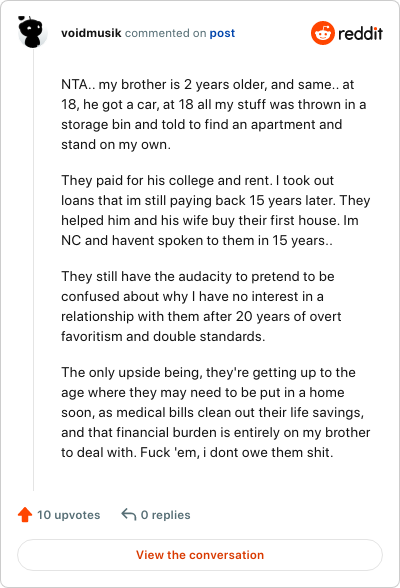This screenshot has height=588, width=400.
Task: Click the line mentioning "storage bin"
Action: tap(202, 124)
